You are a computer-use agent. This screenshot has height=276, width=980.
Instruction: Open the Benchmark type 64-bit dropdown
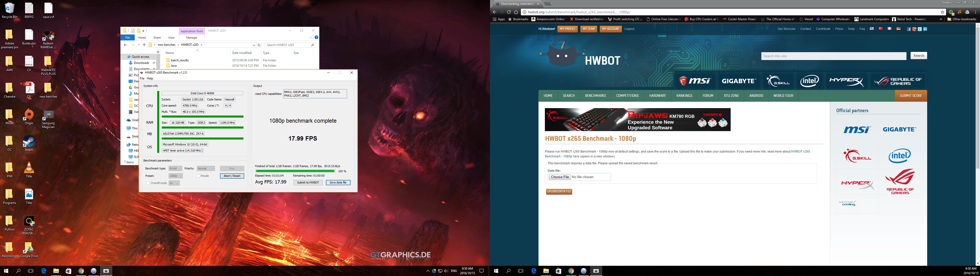pos(175,168)
